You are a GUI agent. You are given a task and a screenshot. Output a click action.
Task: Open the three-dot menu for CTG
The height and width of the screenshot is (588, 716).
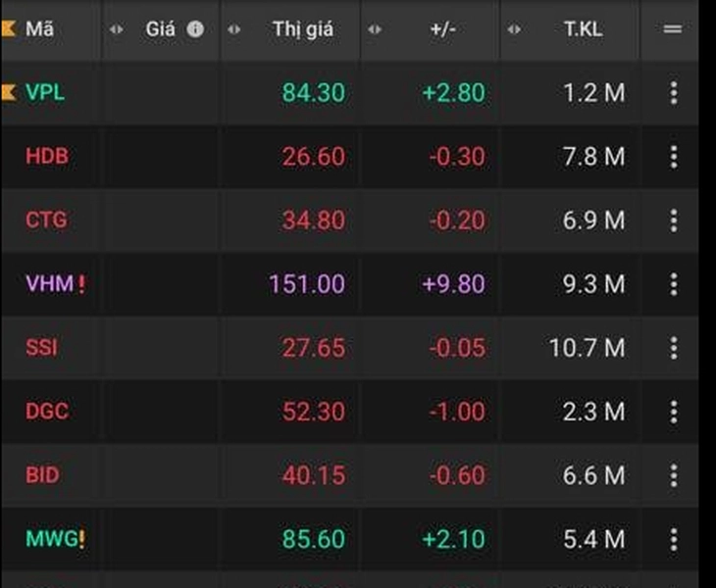click(673, 220)
